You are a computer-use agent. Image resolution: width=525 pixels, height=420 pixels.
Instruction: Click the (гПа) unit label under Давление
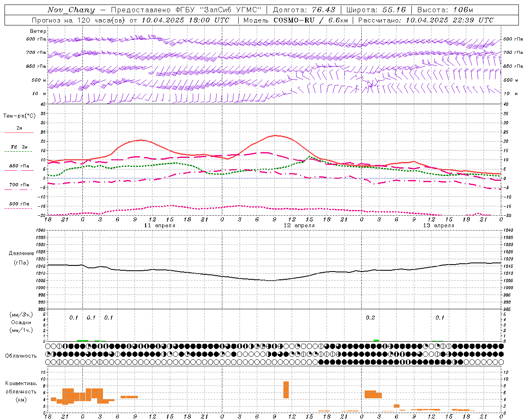pyautogui.click(x=21, y=262)
